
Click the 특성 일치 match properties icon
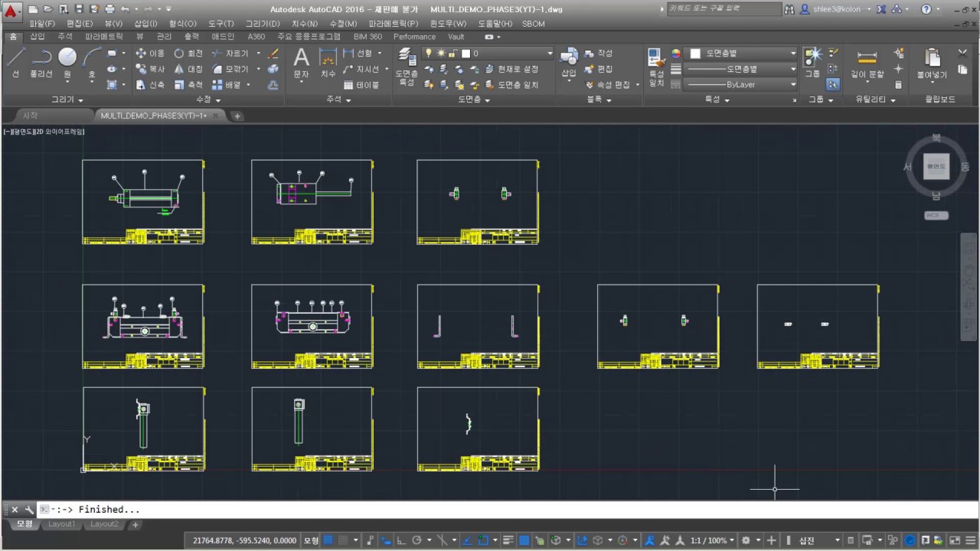coord(656,67)
